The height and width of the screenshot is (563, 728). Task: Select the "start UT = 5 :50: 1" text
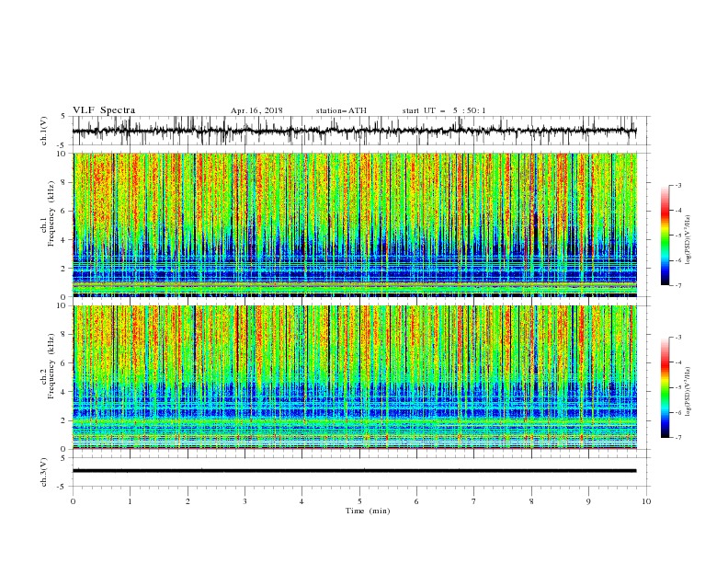[x=443, y=110]
